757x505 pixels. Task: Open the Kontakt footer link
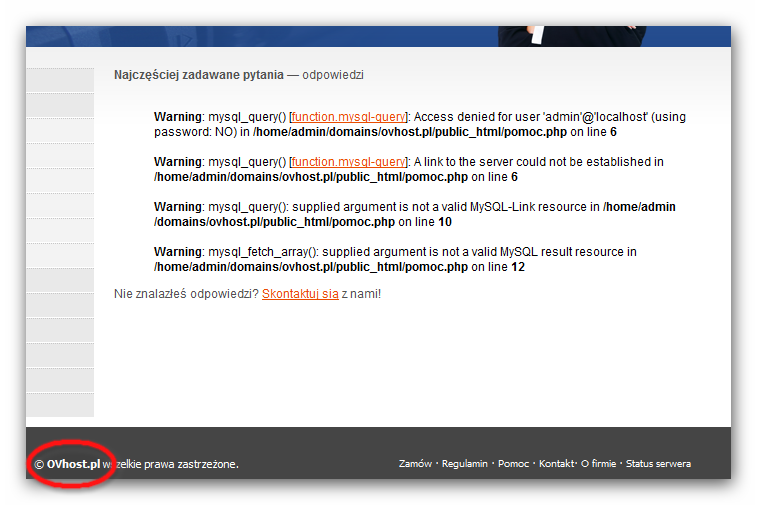point(556,464)
